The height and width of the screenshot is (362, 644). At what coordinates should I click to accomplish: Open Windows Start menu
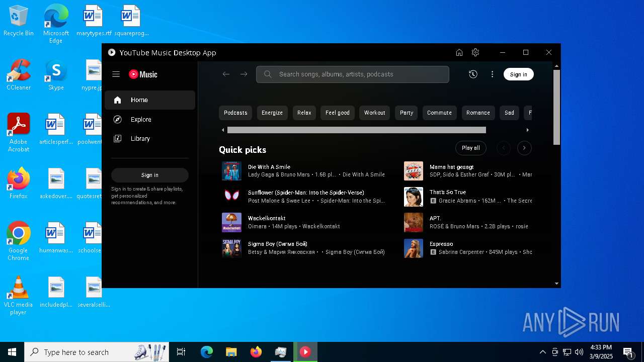(12, 352)
